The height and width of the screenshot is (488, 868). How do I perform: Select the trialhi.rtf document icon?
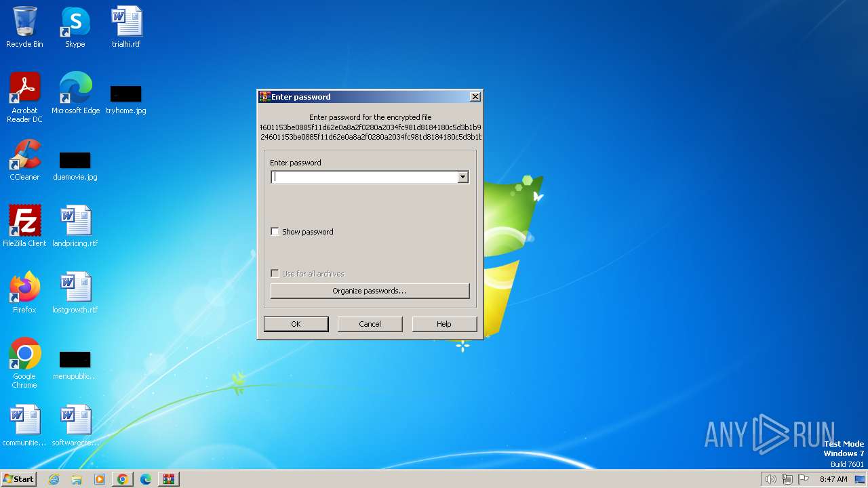(126, 27)
